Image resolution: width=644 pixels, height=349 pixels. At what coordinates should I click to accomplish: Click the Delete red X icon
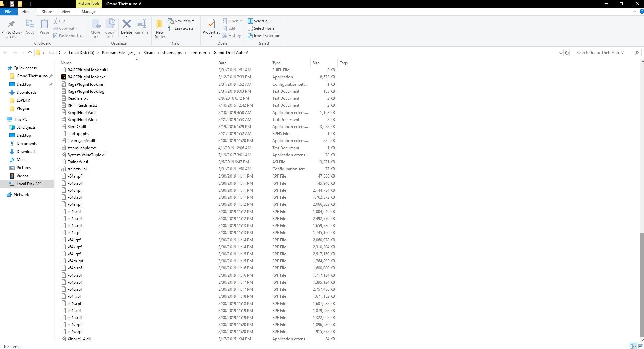click(127, 24)
